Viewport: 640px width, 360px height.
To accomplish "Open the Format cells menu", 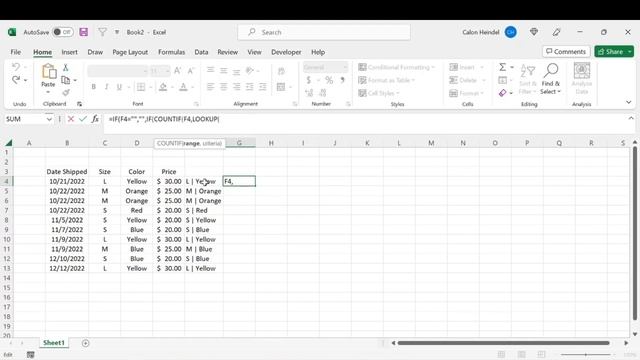I will coord(467,93).
